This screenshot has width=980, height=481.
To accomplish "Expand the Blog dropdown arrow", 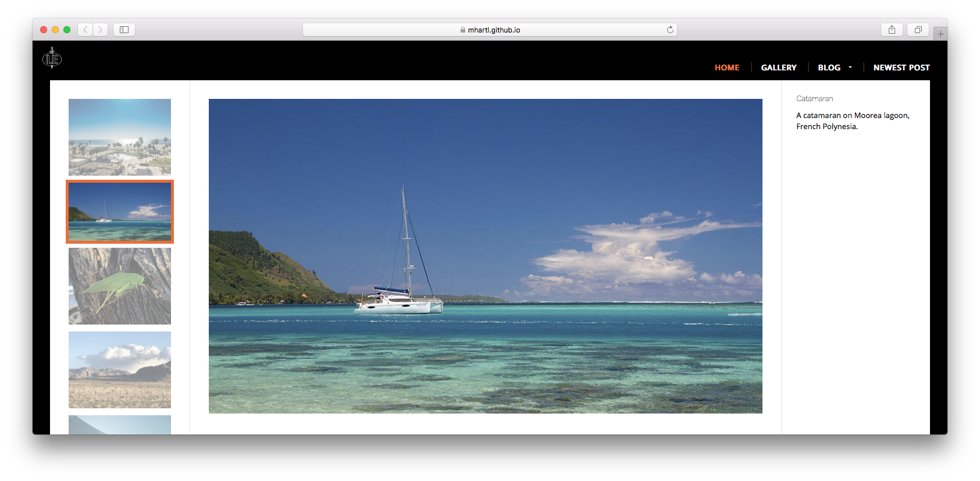I will [850, 67].
